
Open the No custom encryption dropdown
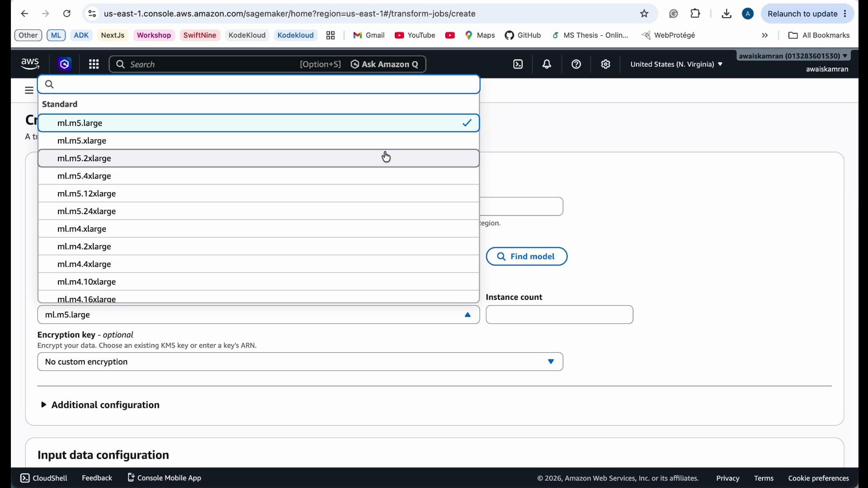click(301, 362)
